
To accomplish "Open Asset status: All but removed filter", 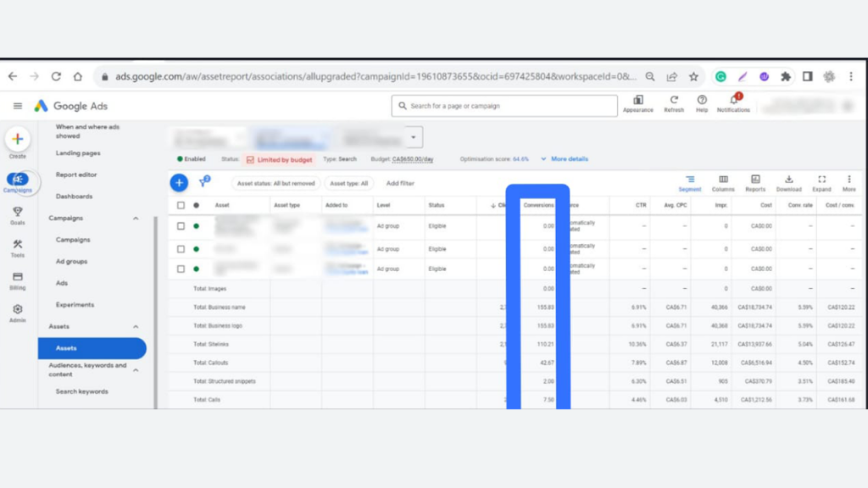I will [x=275, y=183].
